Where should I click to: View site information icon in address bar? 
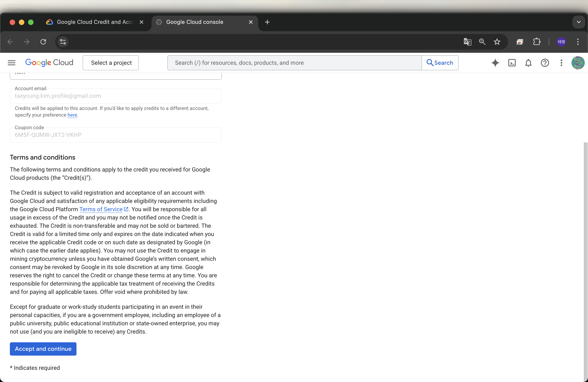63,42
